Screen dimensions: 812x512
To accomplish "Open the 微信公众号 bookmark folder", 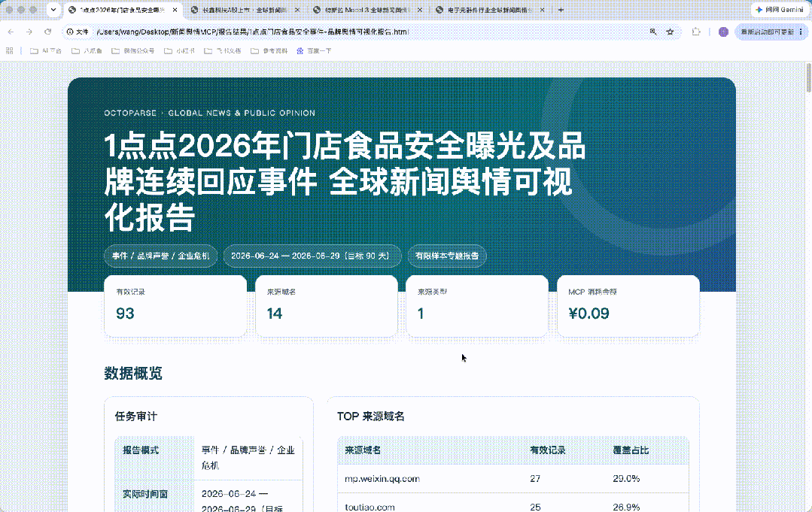I will pos(133,50).
